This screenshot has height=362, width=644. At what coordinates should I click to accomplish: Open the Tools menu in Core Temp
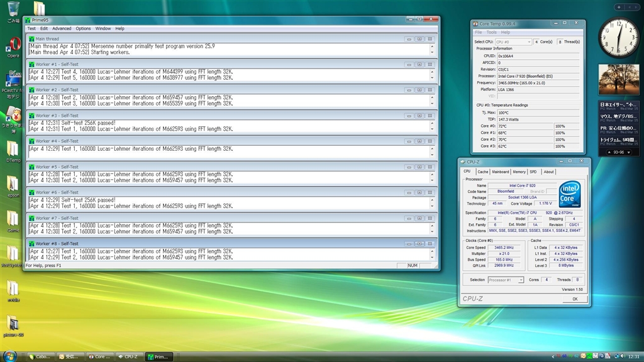pos(492,32)
